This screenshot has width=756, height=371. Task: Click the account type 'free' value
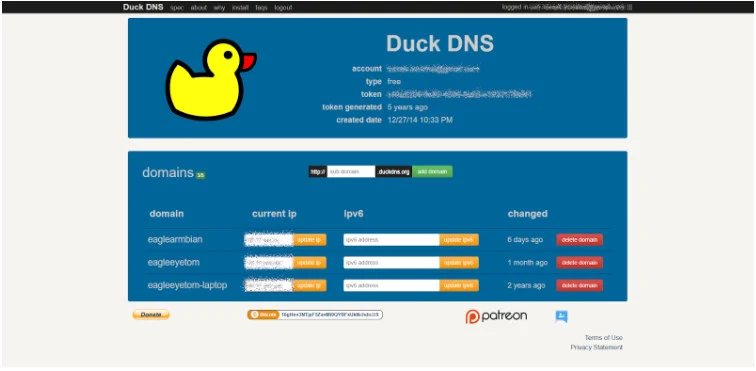[394, 82]
